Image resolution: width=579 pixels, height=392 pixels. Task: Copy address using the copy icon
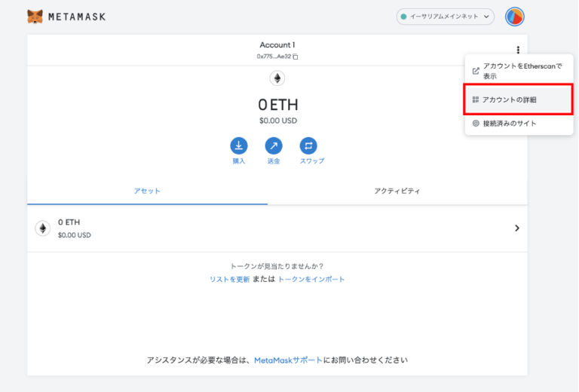tap(296, 57)
